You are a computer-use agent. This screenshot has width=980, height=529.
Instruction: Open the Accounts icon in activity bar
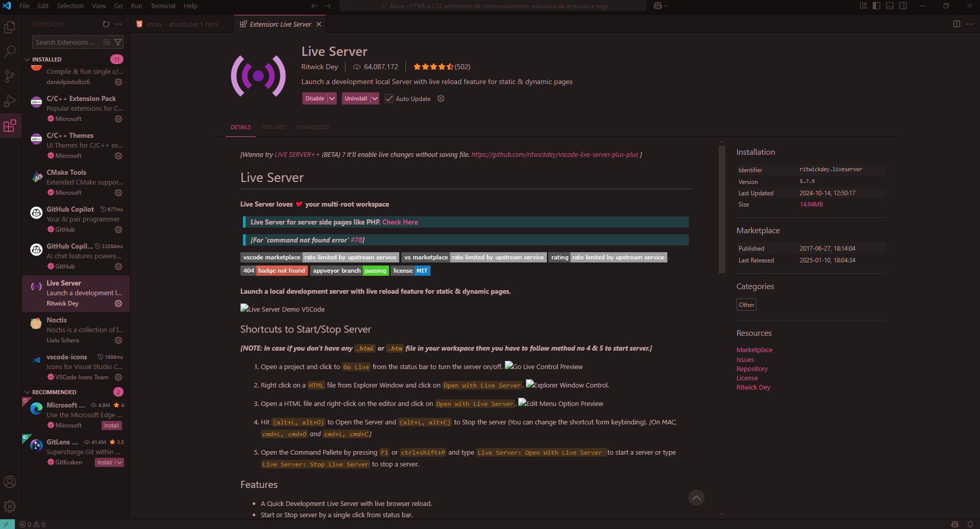click(x=10, y=482)
